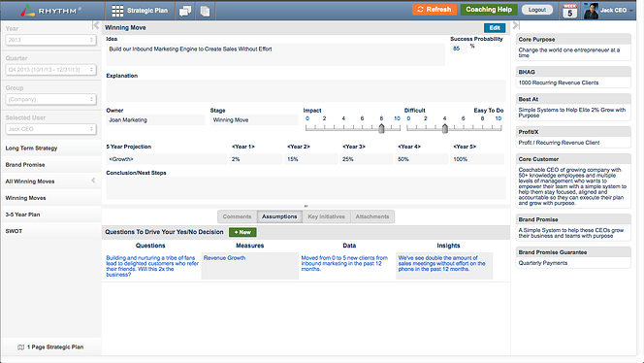This screenshot has height=363, width=644.
Task: Open the Group Company dropdown
Action: 51,99
